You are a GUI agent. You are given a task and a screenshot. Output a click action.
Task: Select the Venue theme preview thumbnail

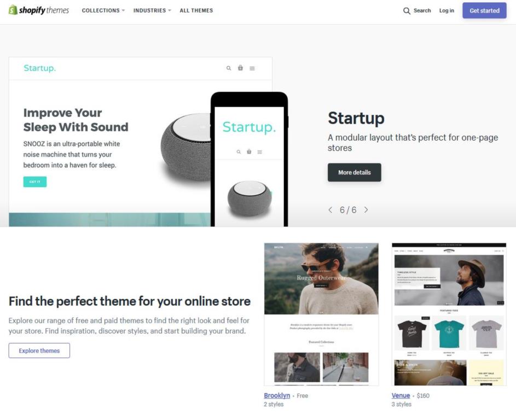point(449,314)
